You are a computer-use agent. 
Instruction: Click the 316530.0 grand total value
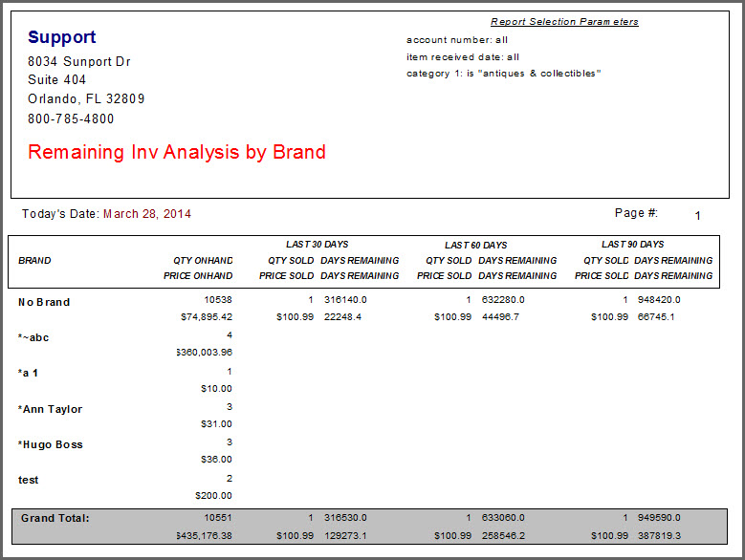[x=345, y=518]
